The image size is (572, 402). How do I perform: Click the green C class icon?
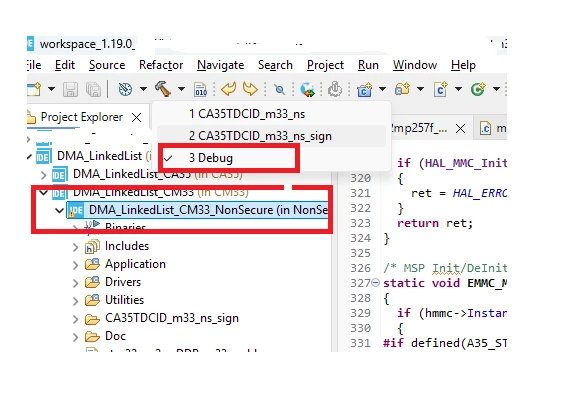tap(478, 89)
